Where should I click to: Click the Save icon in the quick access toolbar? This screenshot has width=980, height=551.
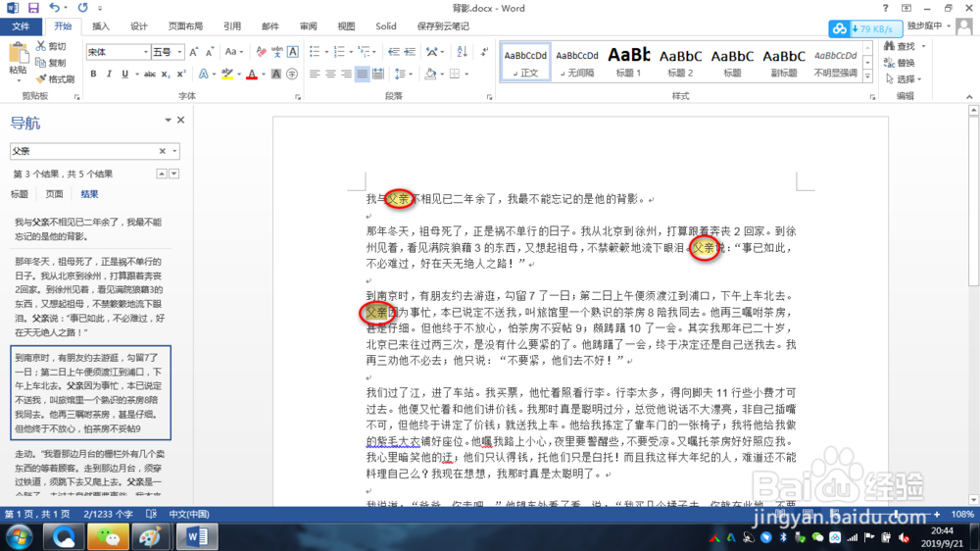tap(33, 8)
